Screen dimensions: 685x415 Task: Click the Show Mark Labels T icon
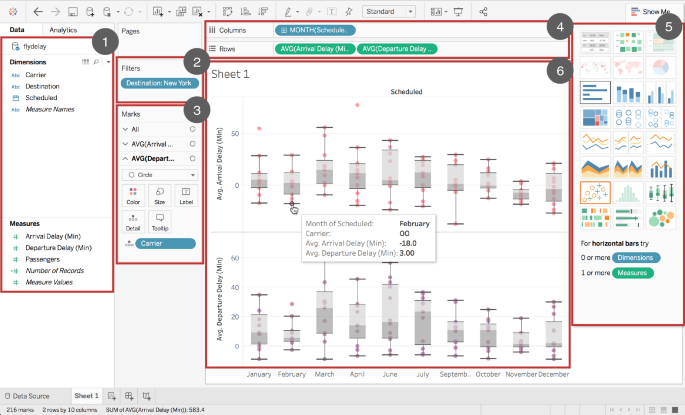pos(332,12)
